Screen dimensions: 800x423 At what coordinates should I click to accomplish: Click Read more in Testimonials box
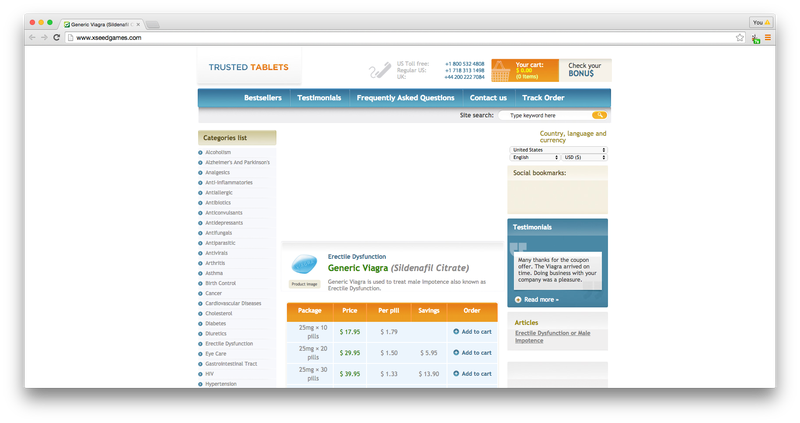click(x=541, y=300)
